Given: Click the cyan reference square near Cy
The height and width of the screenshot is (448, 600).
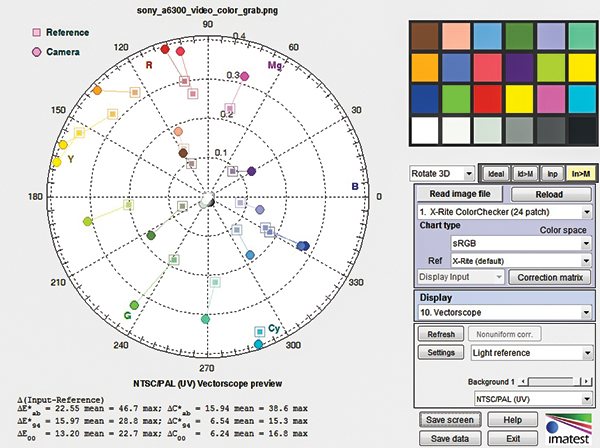Looking at the screenshot, I should (x=260, y=331).
